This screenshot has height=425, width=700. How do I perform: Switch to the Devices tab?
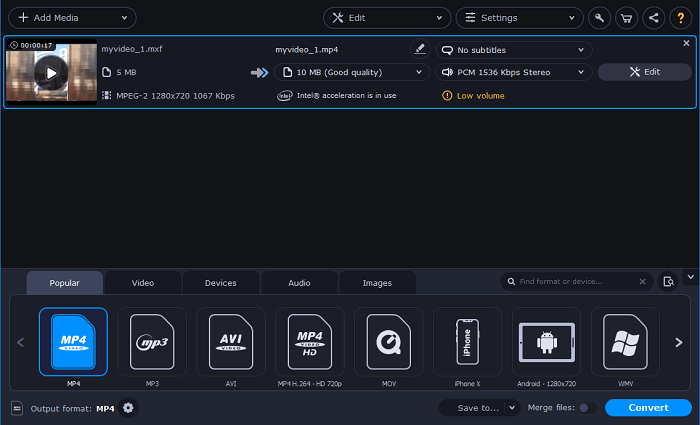220,283
